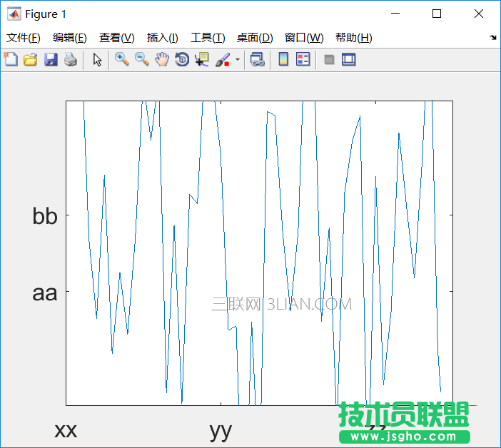Open the 编辑(E) menu
The width and height of the screenshot is (501, 448).
[70, 38]
